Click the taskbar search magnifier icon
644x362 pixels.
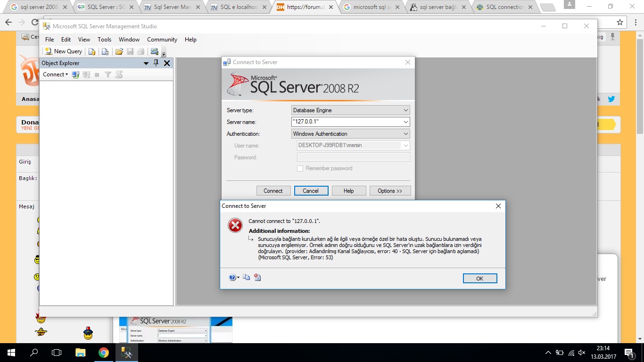pos(34,353)
